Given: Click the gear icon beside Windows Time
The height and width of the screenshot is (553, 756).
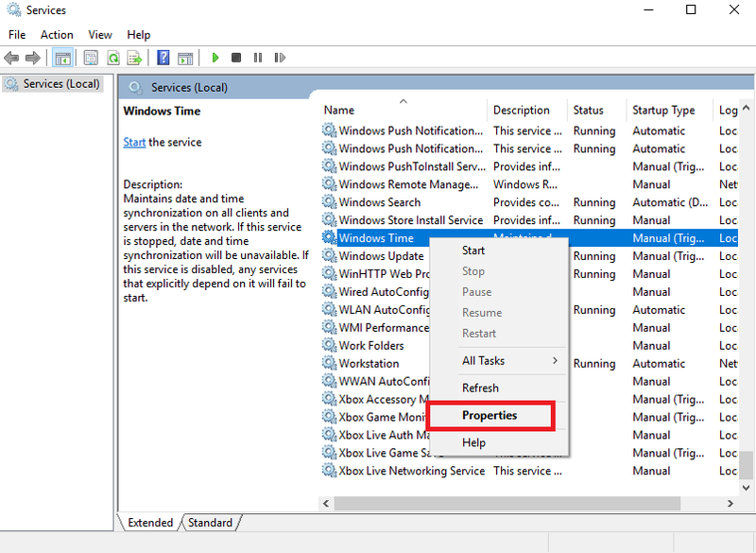Looking at the screenshot, I should (x=329, y=237).
